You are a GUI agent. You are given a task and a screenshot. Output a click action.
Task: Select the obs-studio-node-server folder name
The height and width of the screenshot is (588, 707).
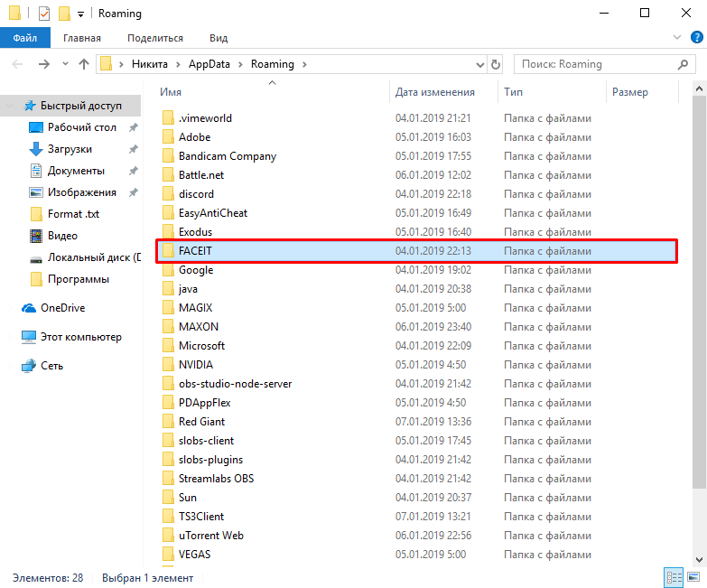tap(236, 383)
